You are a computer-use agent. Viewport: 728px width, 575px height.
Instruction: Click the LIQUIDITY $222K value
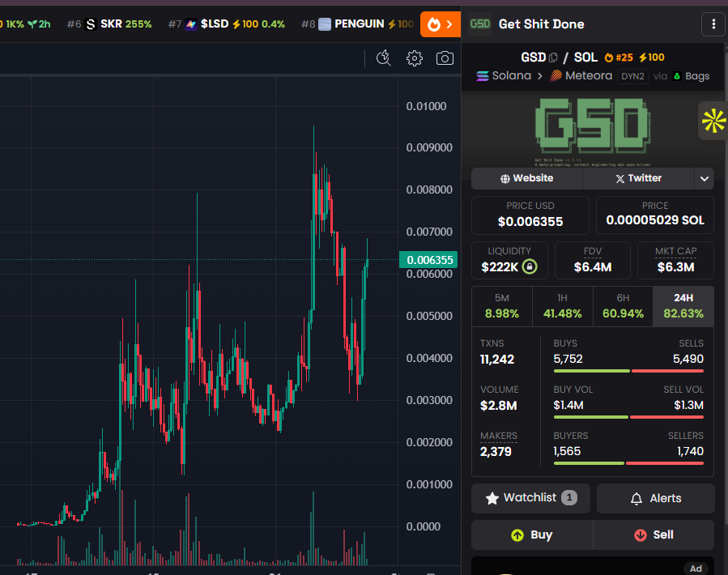click(500, 267)
